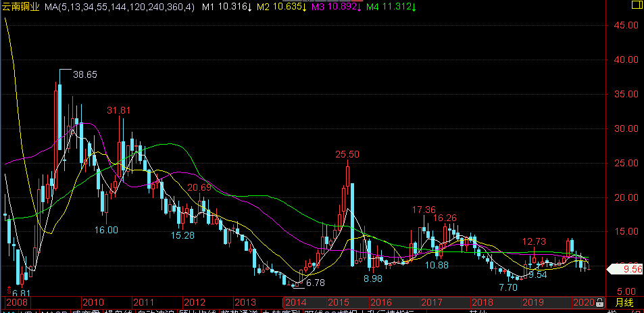
Task: Jump to 2013 on the time axis
Action: click(245, 303)
